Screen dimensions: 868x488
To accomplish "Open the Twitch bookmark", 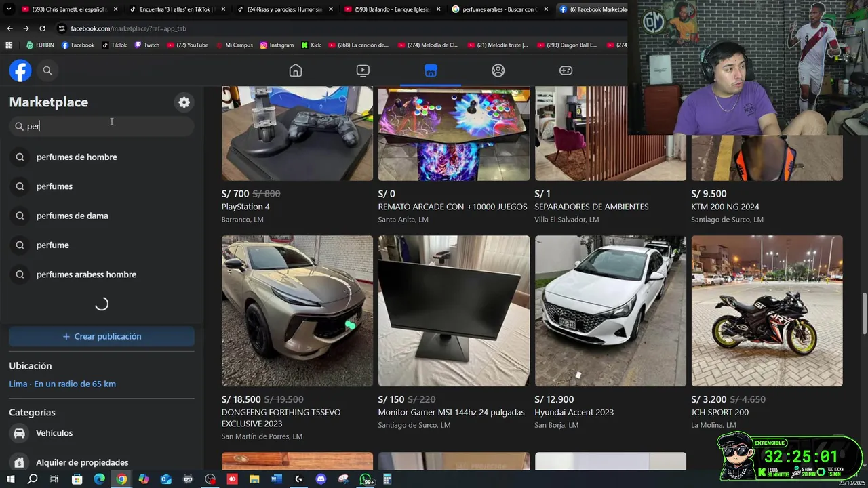I will [x=147, y=45].
